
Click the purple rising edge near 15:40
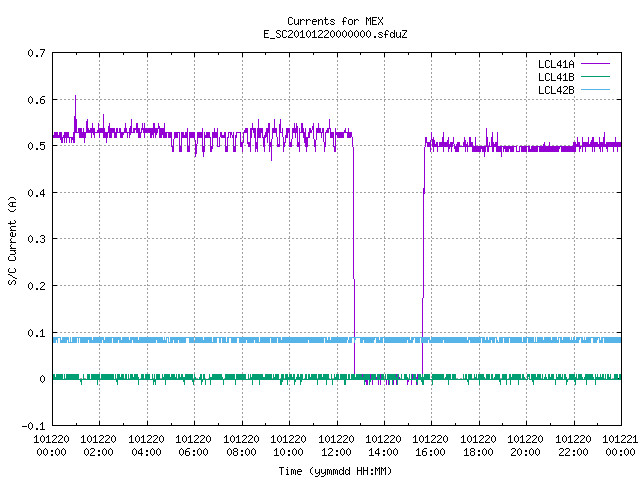pos(423,261)
